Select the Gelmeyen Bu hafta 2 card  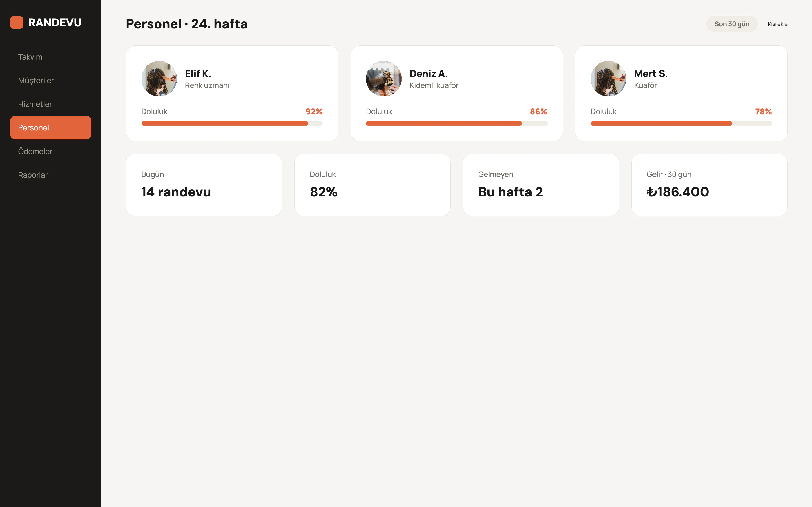pyautogui.click(x=541, y=185)
